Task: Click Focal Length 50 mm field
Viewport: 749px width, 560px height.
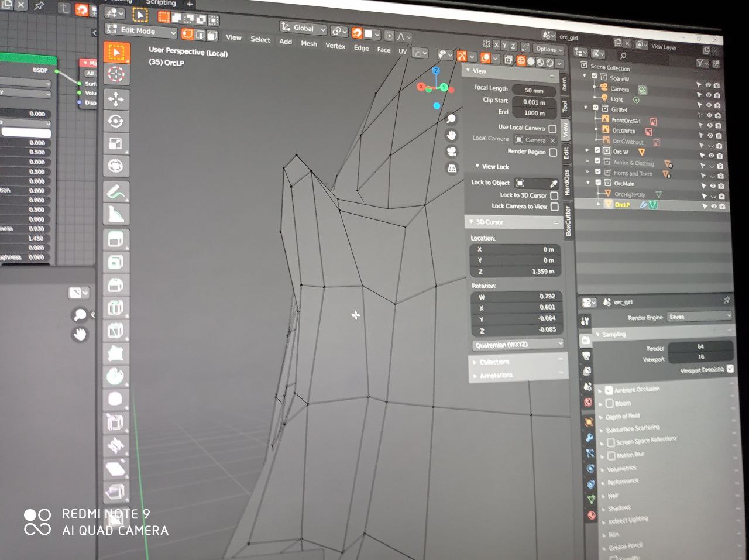Action: tap(534, 91)
